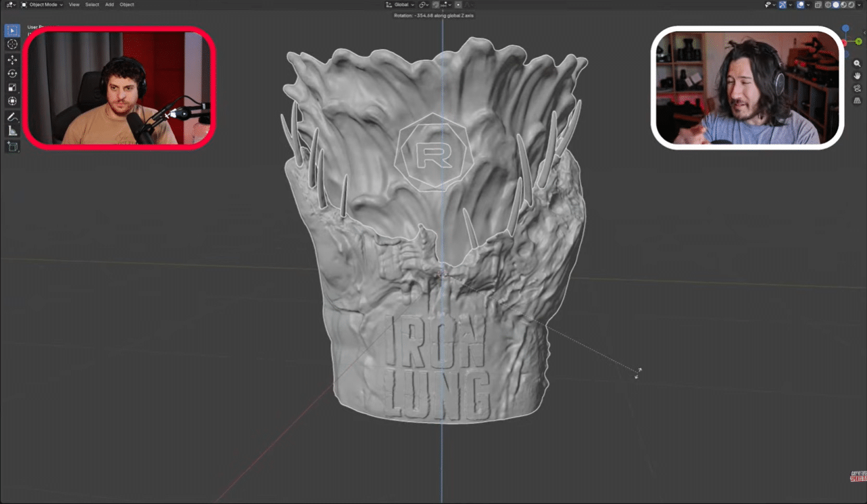Viewport: 867px width, 504px height.
Task: Activate the Move tool
Action: (x=12, y=59)
